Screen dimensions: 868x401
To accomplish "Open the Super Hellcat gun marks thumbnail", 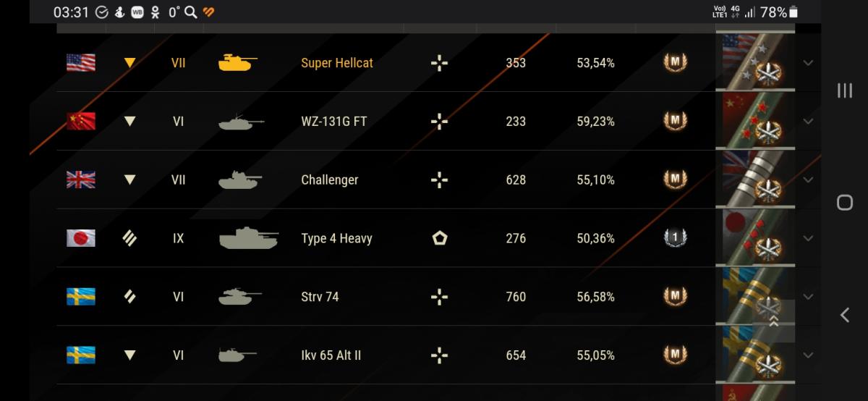I will tap(755, 63).
